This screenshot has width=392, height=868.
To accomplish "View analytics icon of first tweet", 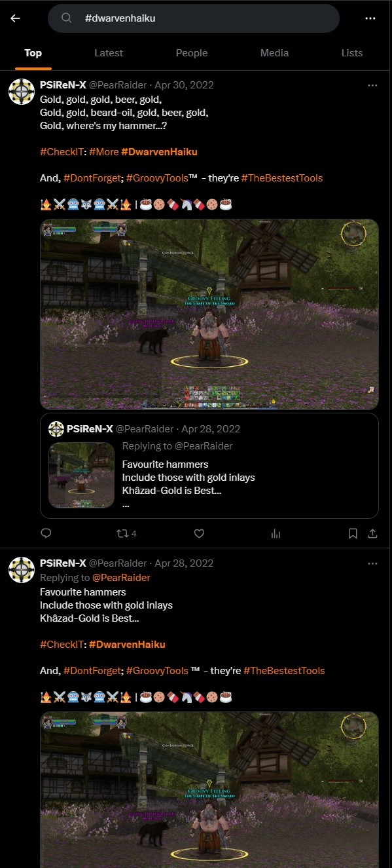I will tap(276, 533).
